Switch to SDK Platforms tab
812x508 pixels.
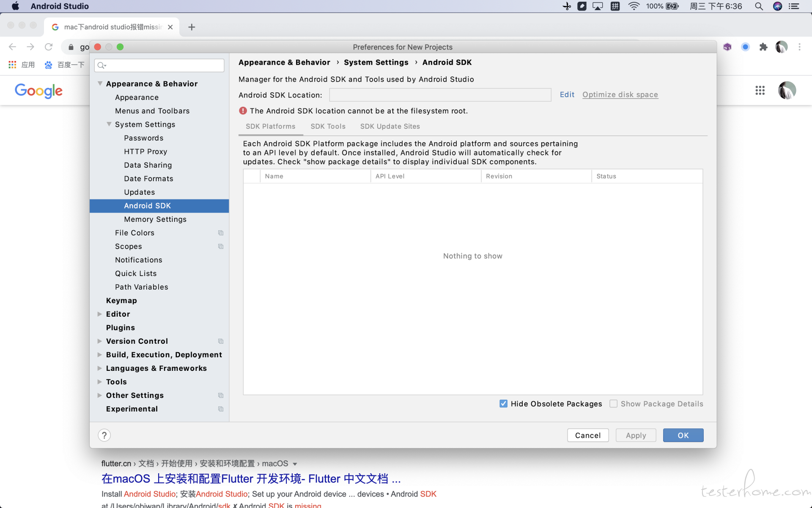click(271, 127)
